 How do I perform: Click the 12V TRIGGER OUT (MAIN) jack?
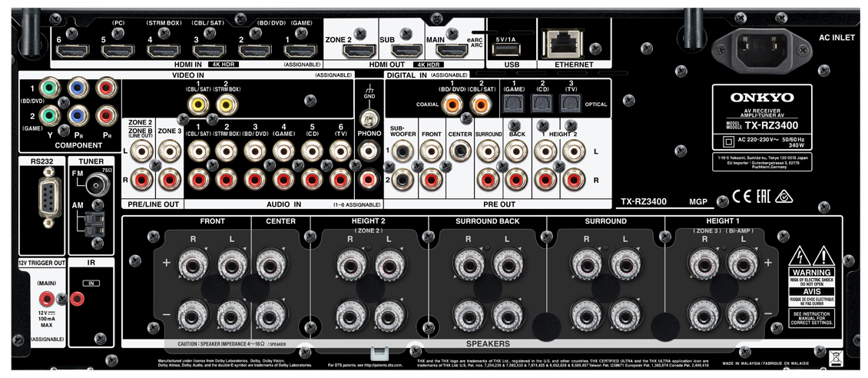pos(46,300)
